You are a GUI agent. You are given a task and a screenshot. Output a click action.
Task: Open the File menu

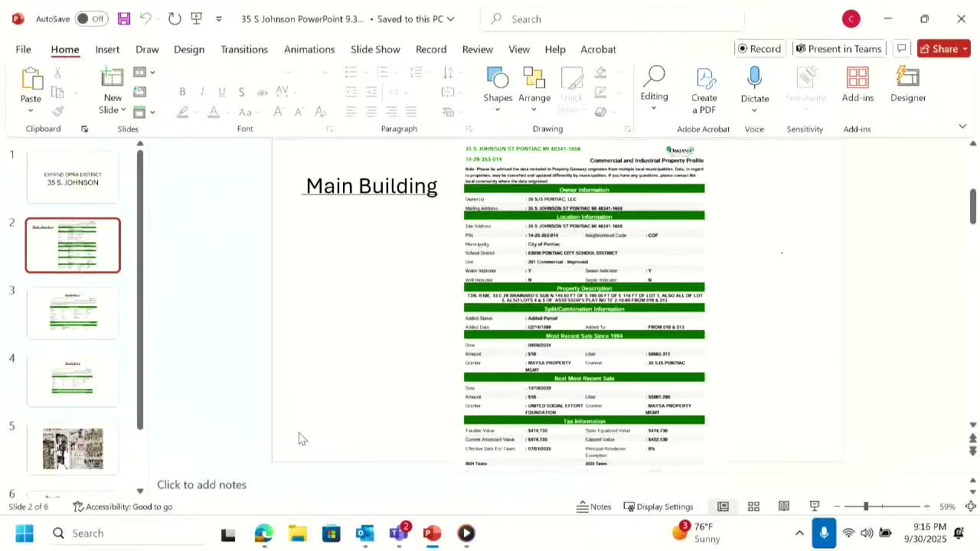[24, 49]
